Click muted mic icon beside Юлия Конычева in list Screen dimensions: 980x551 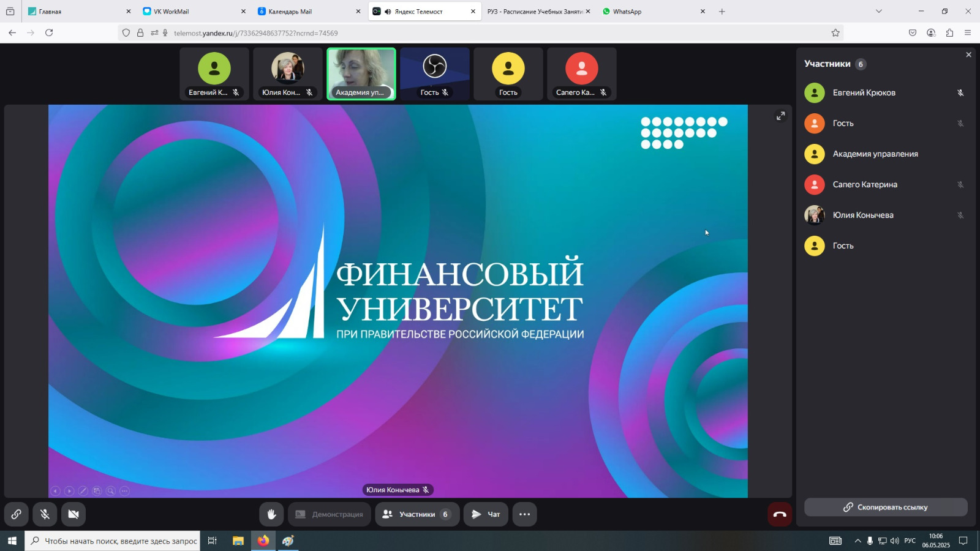(x=960, y=215)
